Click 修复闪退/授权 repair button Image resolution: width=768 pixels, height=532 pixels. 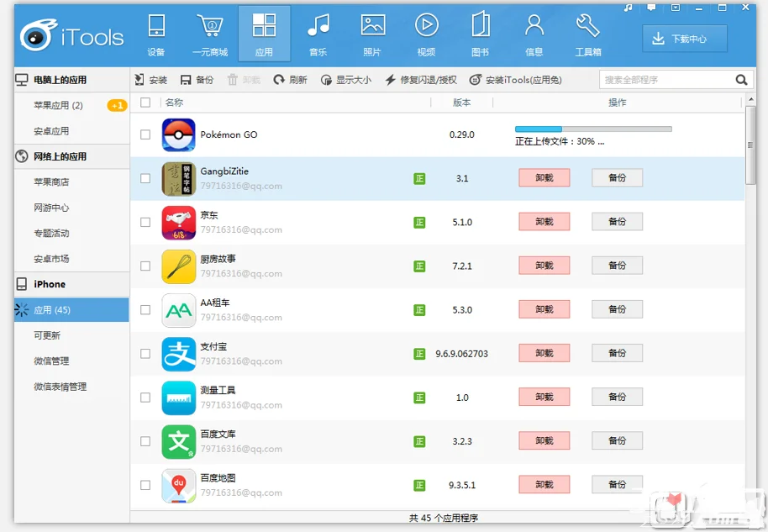click(x=421, y=80)
